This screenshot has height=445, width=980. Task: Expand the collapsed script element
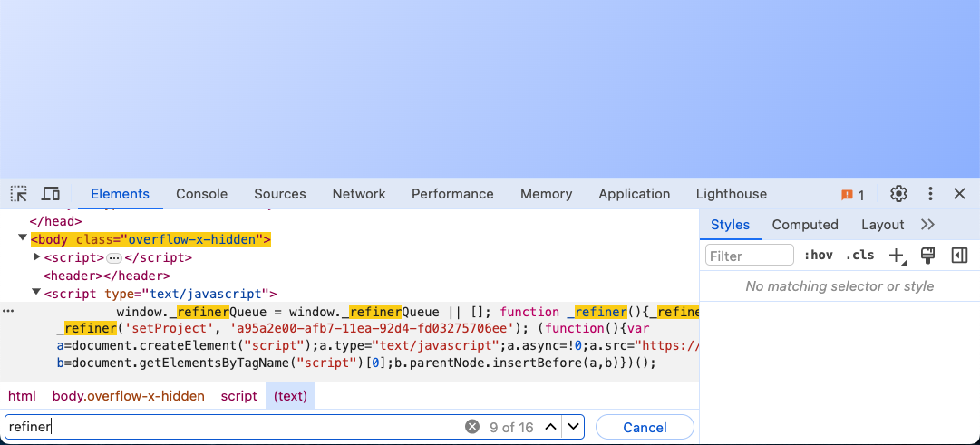36,256
